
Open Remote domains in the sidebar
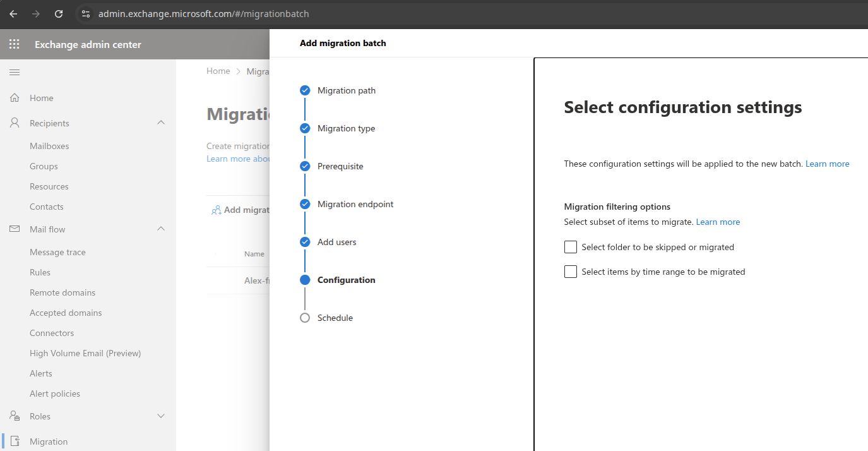click(62, 292)
